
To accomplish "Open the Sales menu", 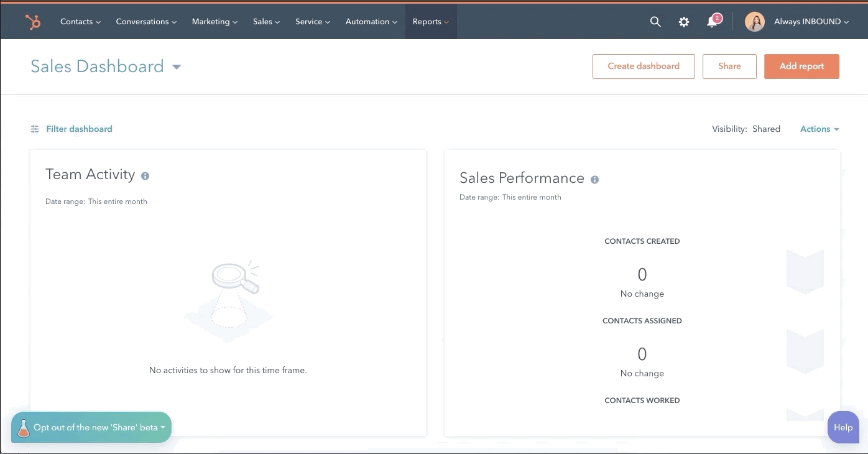I will pyautogui.click(x=266, y=22).
